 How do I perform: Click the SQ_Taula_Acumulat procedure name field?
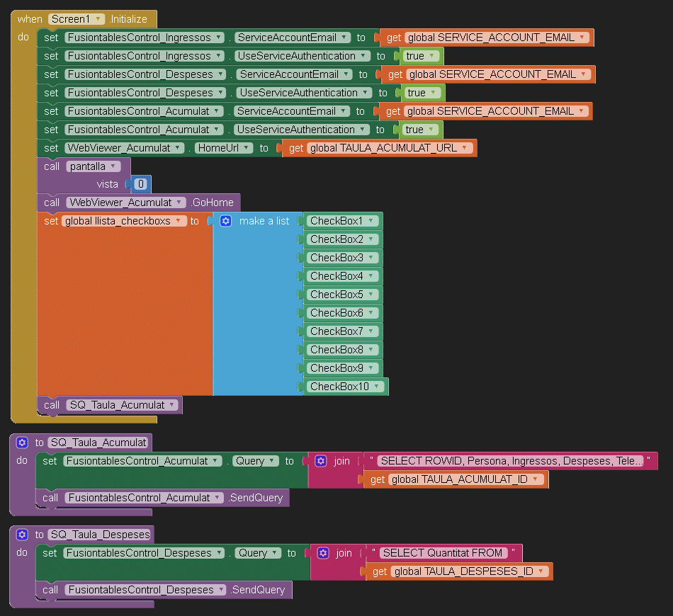98,443
